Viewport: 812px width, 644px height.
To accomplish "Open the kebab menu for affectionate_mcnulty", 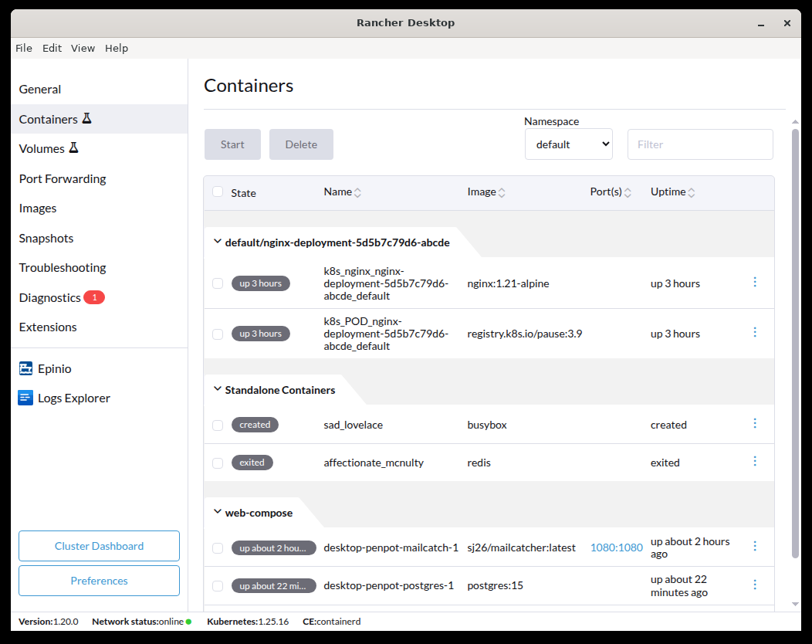I will [x=755, y=461].
